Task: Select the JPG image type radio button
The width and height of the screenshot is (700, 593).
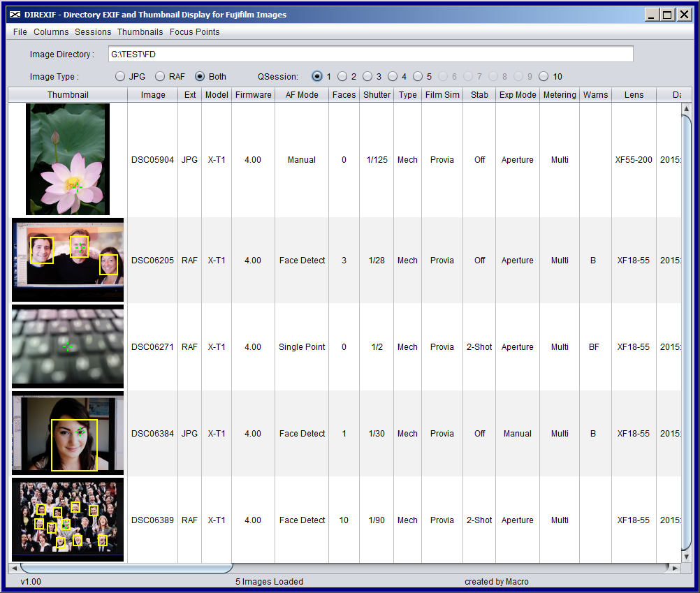Action: click(120, 77)
